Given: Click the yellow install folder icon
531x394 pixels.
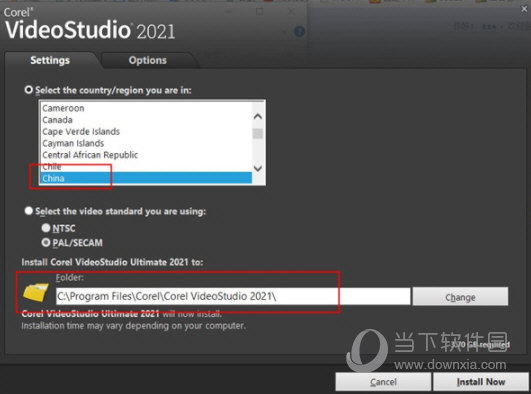Looking at the screenshot, I should [x=36, y=292].
